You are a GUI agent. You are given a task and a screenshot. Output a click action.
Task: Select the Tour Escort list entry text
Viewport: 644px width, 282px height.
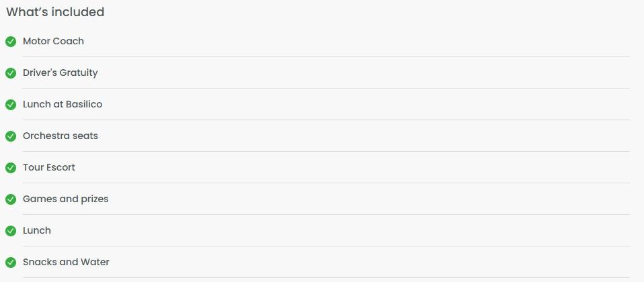coord(49,167)
